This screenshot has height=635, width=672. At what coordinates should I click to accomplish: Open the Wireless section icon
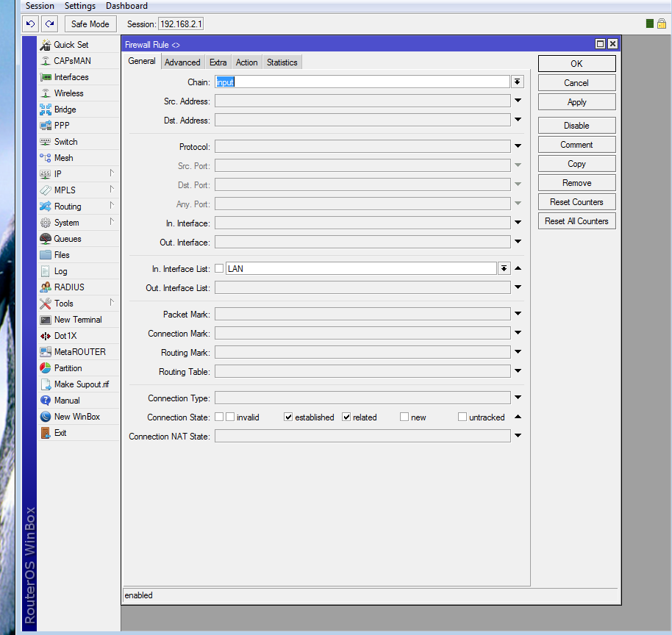coord(46,93)
